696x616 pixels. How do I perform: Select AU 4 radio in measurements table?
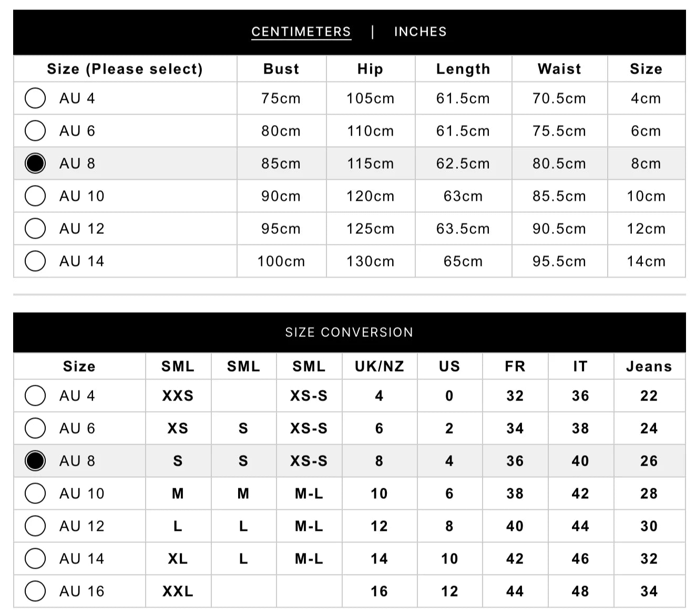(35, 98)
